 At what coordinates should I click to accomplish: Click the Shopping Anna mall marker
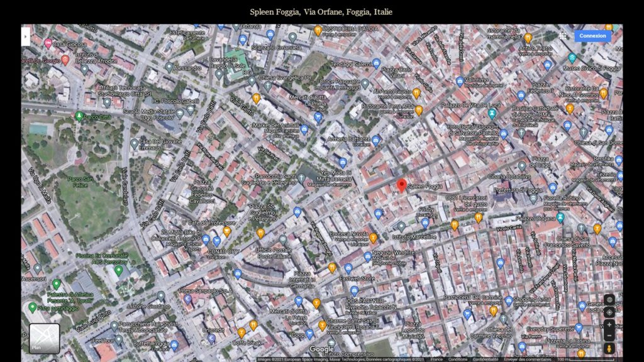(x=508, y=300)
